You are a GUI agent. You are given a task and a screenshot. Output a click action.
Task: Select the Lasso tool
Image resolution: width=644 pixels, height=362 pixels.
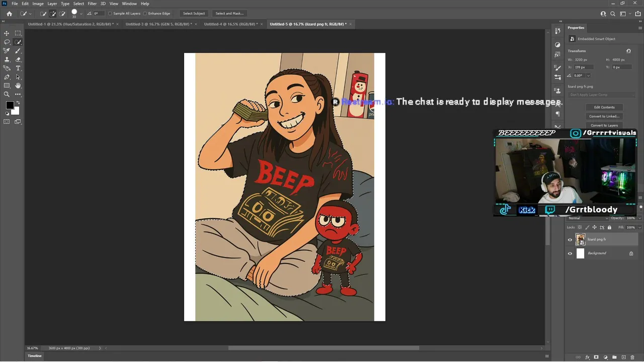[7, 42]
